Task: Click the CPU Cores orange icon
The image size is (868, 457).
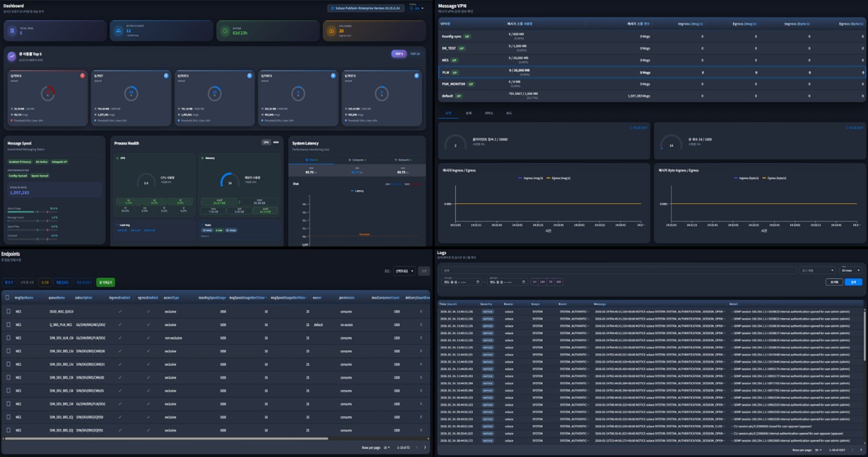Action: point(331,31)
